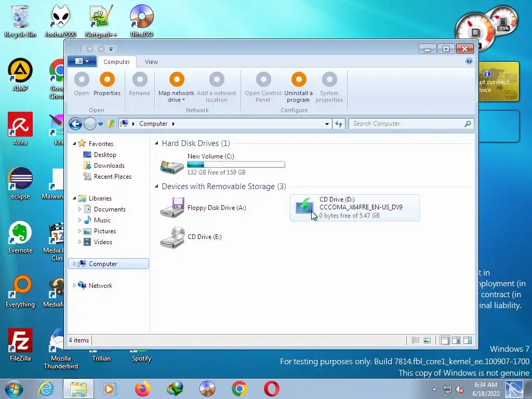Viewport: 532px width, 399px height.
Task: Click System properties ribbon button
Action: pyautogui.click(x=329, y=87)
